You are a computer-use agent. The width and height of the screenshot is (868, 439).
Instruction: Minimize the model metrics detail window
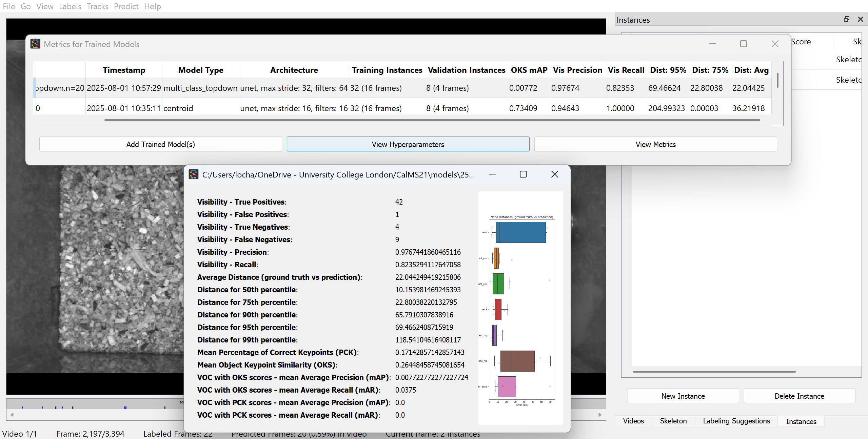coord(492,174)
